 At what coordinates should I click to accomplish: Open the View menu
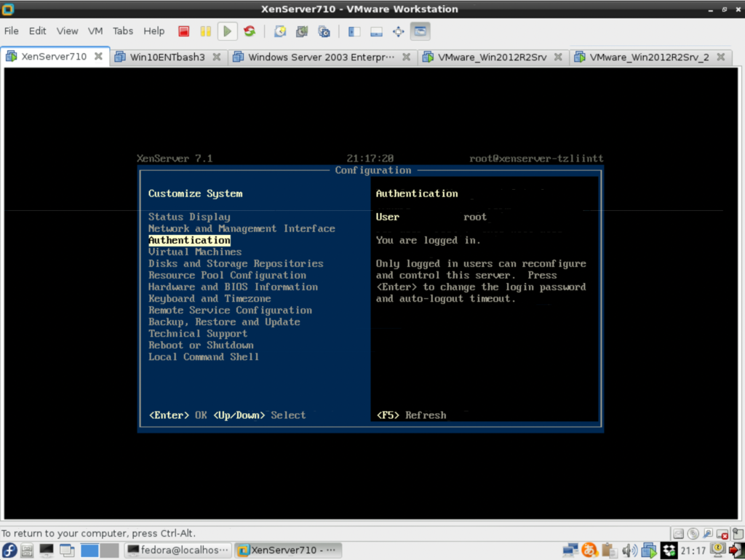[67, 31]
